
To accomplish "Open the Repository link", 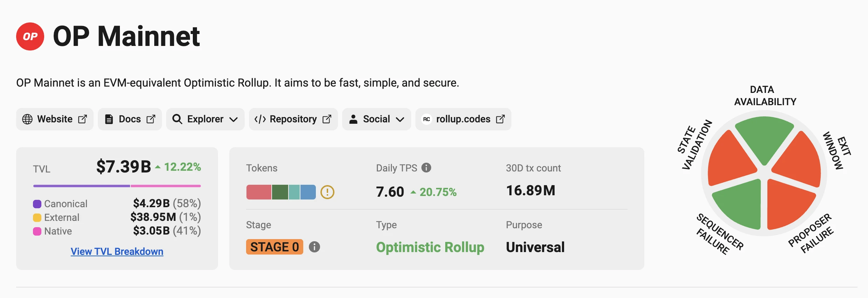I will 293,119.
